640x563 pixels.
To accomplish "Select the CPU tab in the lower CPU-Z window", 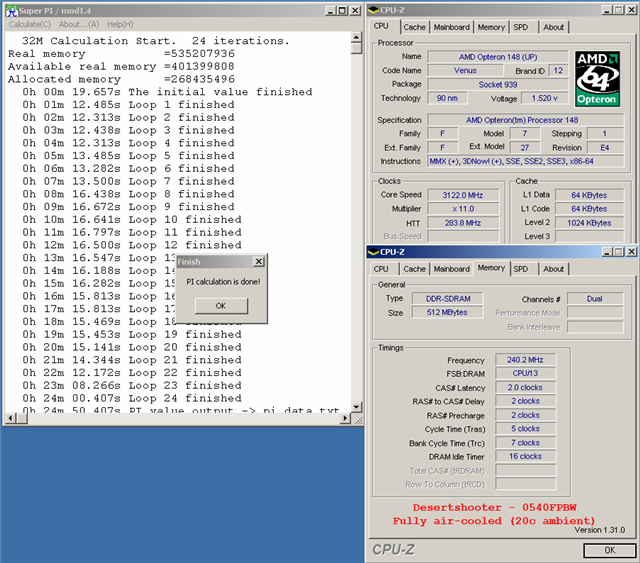I will point(381,269).
